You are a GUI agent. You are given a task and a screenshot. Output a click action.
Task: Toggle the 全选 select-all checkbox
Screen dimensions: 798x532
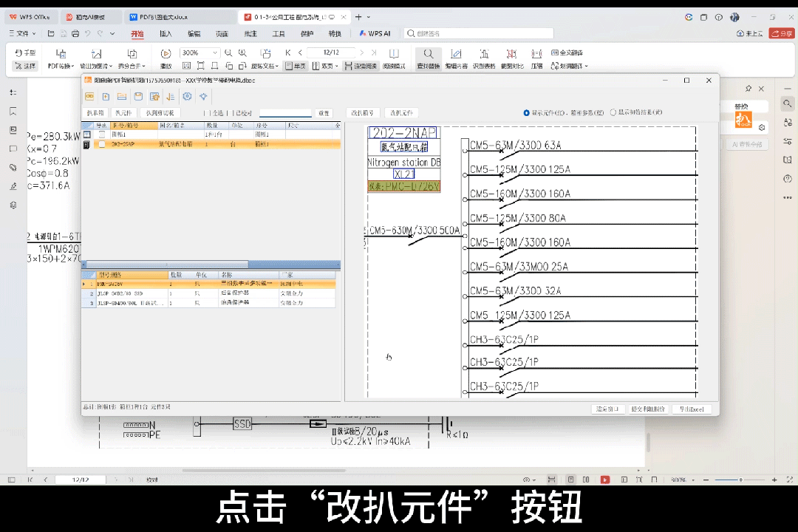pyautogui.click(x=207, y=113)
